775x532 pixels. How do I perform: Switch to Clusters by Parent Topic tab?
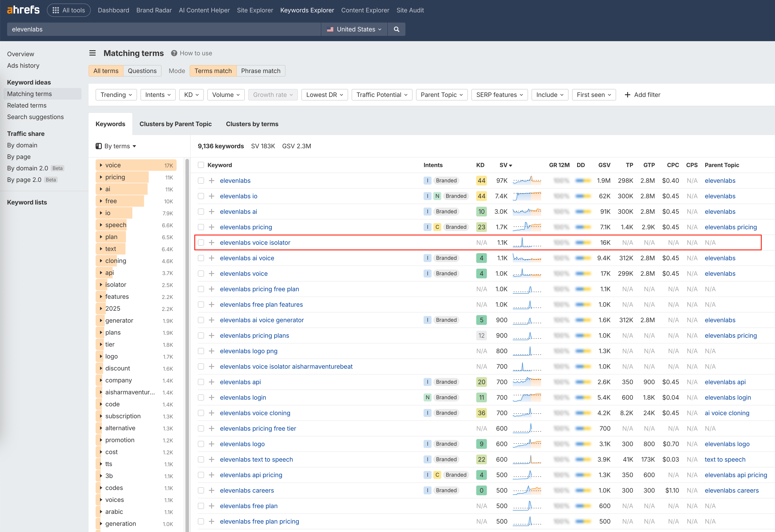(175, 124)
